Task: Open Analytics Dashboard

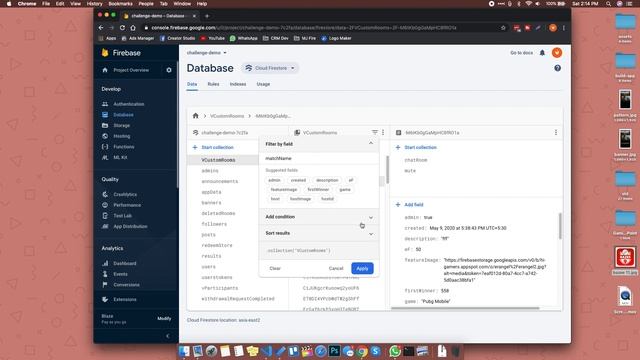Action: click(125, 263)
